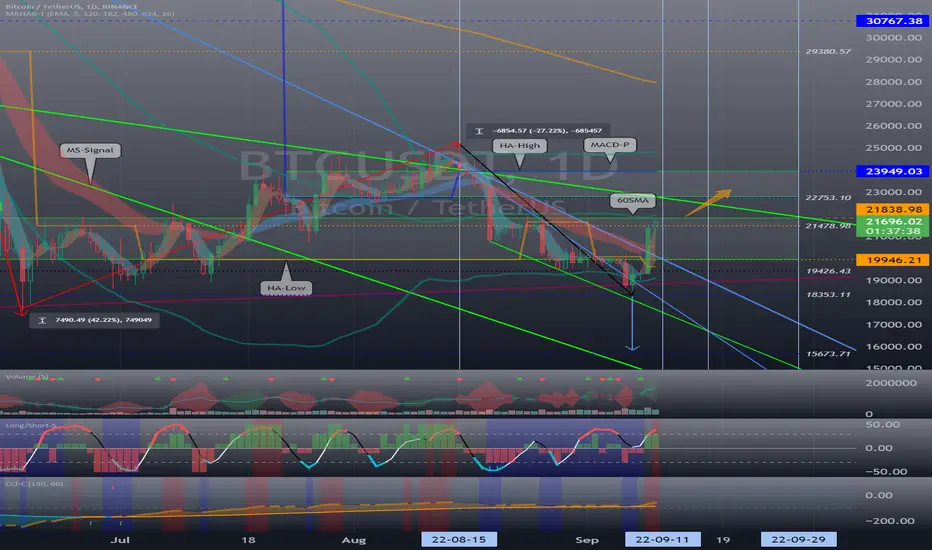The image size is (932, 550).
Task: Click the 19426.43 line price label
Action: (x=828, y=271)
